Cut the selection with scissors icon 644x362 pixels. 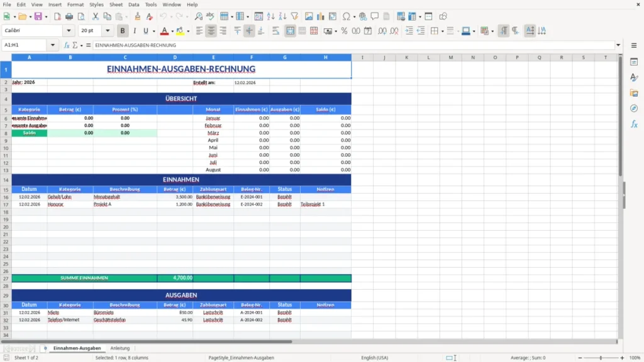96,16
